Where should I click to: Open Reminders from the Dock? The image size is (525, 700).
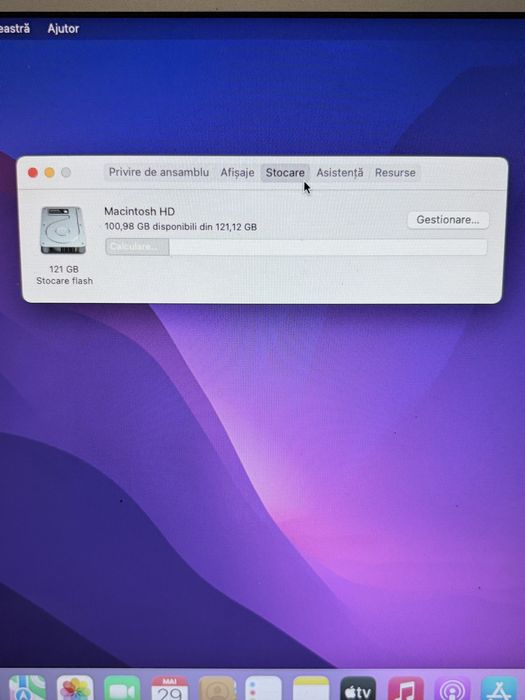tap(264, 688)
